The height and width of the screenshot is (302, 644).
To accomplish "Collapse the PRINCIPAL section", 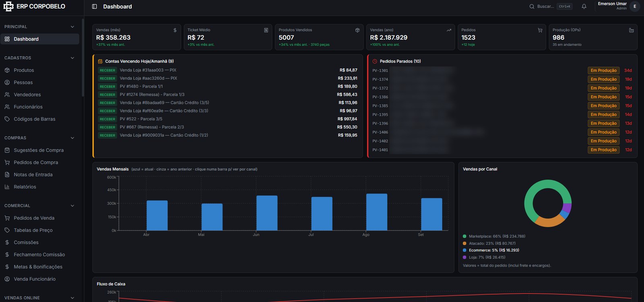I will click(72, 27).
